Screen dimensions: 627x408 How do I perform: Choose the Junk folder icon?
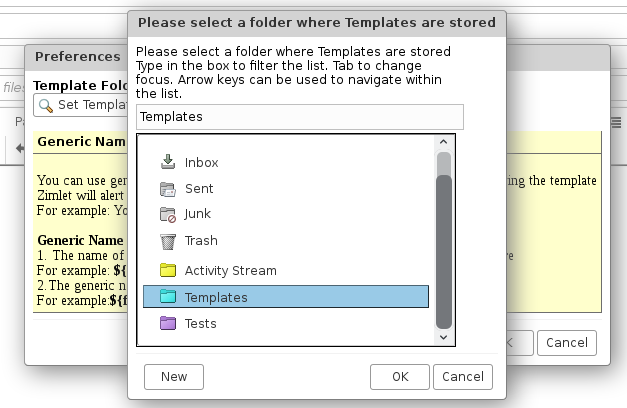168,214
